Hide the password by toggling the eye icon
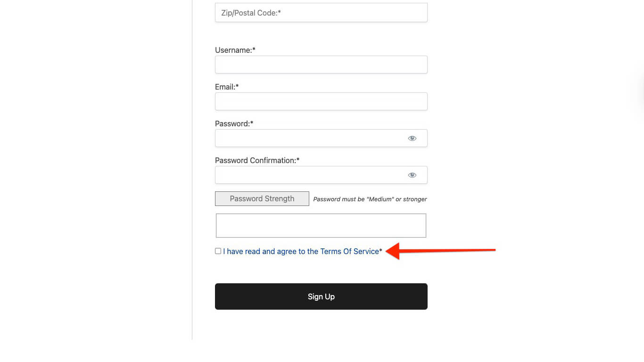Screen dimensions: 644x362 412,138
